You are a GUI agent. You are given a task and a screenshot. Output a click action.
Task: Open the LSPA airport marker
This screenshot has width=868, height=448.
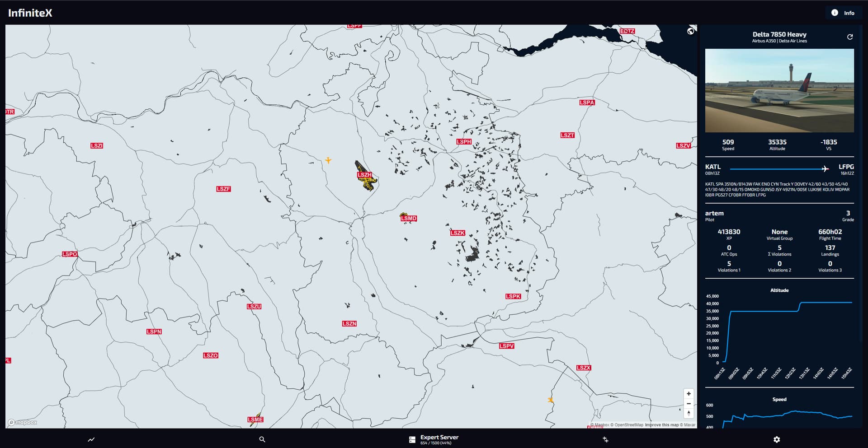(x=587, y=103)
